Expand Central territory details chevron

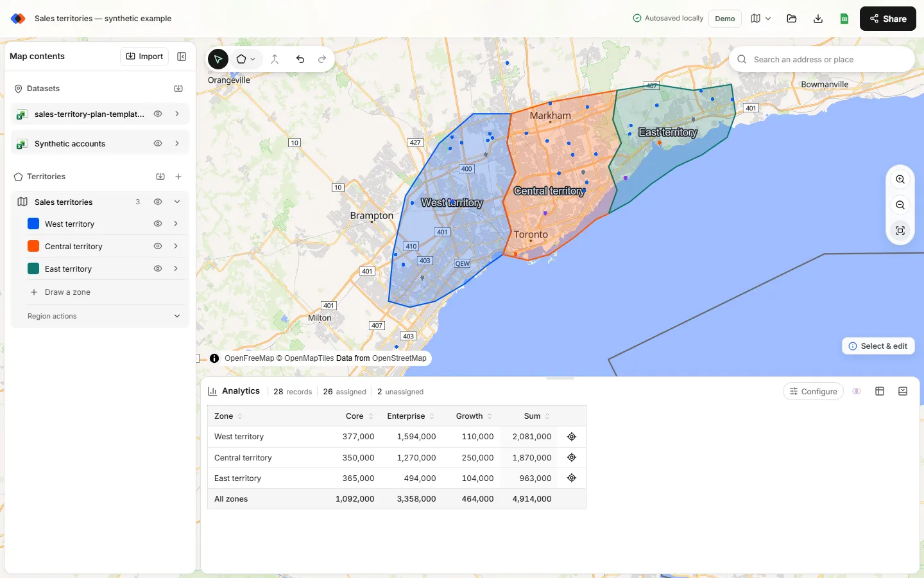176,246
